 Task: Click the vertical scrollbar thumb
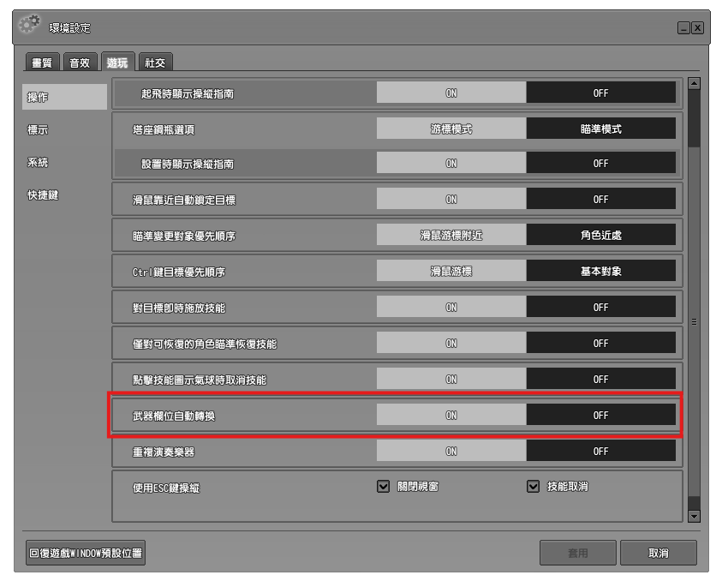[x=694, y=322]
